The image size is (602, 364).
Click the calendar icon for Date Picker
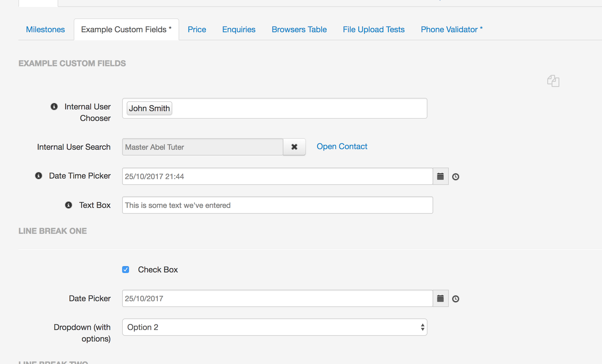tap(440, 299)
